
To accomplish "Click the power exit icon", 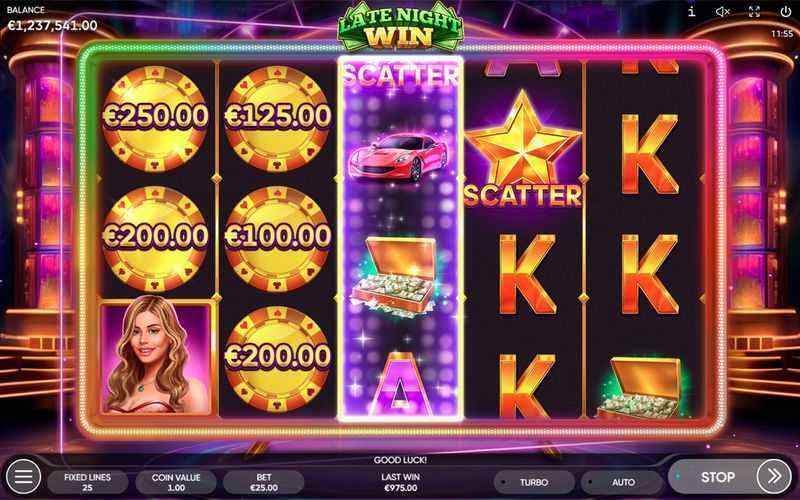I will 786,11.
